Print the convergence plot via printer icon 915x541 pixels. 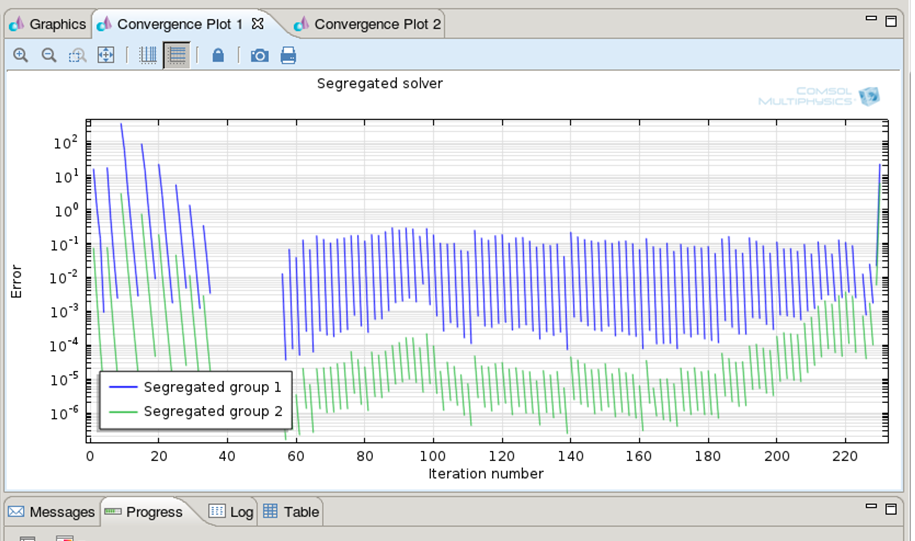288,56
